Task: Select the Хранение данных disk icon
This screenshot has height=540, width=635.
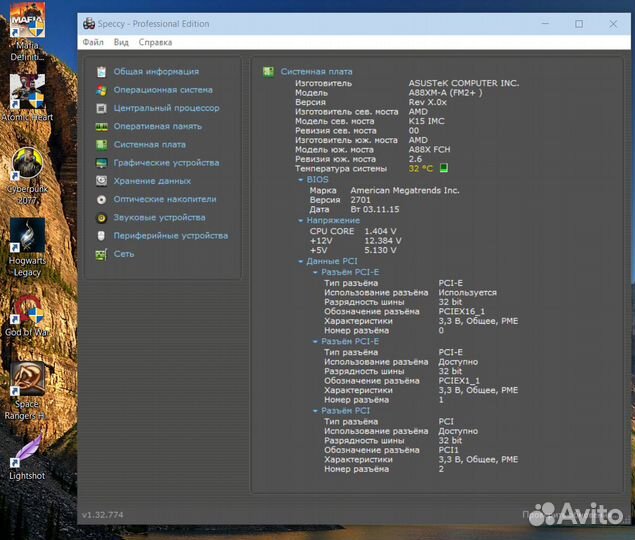Action: [101, 181]
